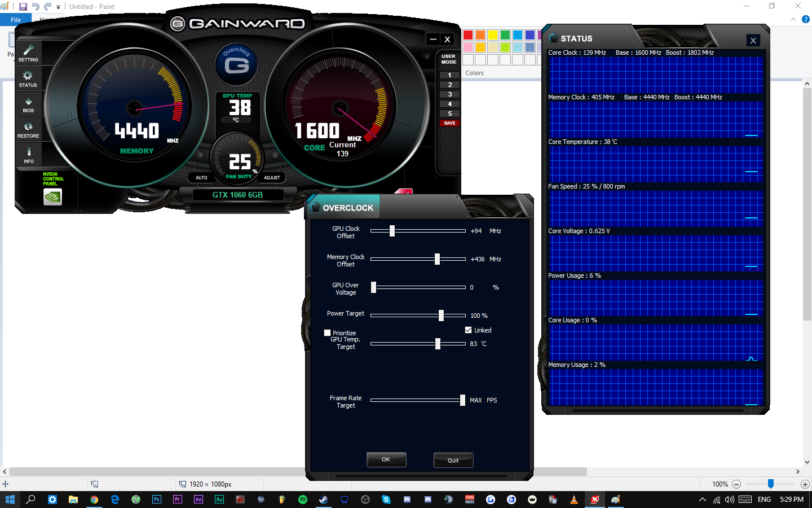Pick the red color swatch in Paint
The image size is (812, 508).
point(468,35)
